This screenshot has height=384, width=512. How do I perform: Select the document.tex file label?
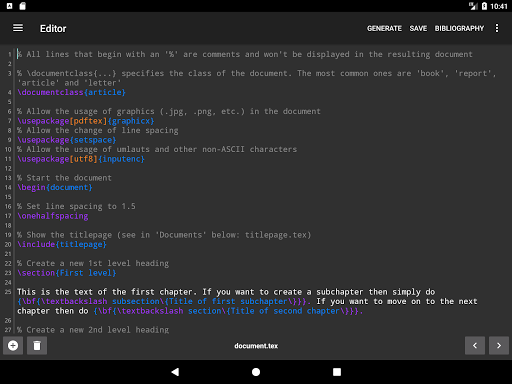256,346
